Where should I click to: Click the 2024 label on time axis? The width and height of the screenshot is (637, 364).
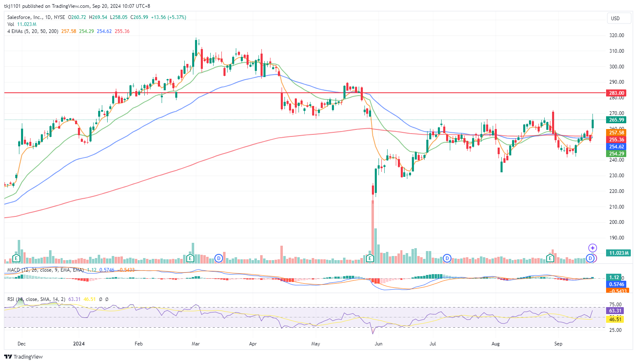(x=79, y=344)
